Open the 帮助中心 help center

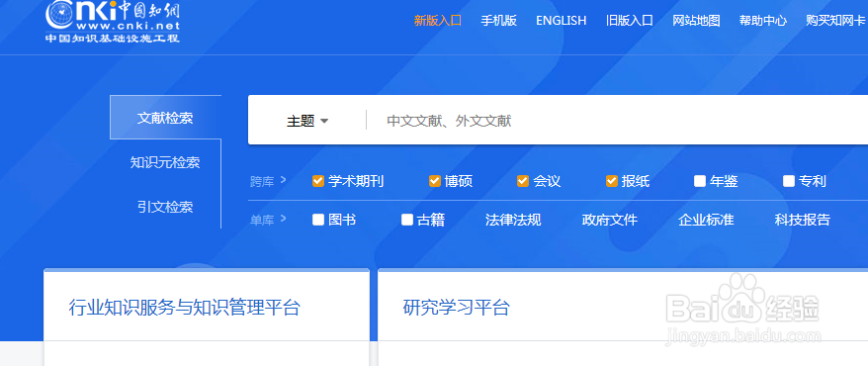coord(763,21)
